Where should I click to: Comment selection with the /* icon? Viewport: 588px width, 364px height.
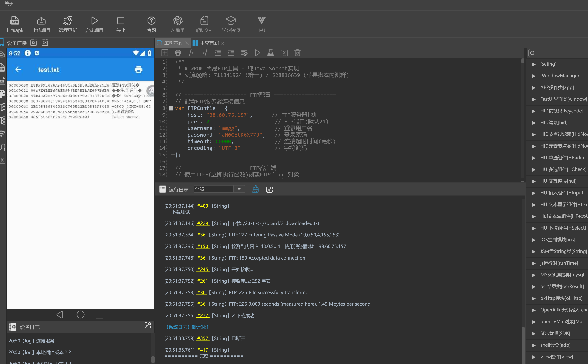[191, 53]
